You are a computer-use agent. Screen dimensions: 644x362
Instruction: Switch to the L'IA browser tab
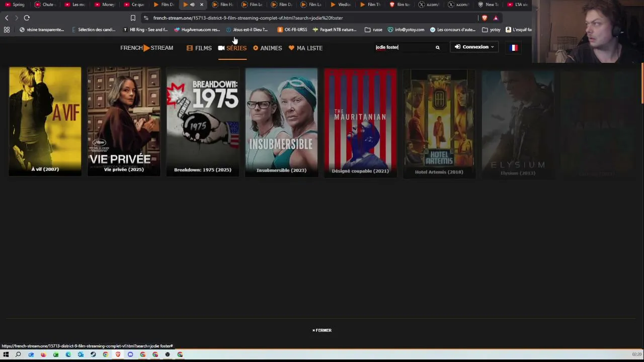[x=518, y=5]
